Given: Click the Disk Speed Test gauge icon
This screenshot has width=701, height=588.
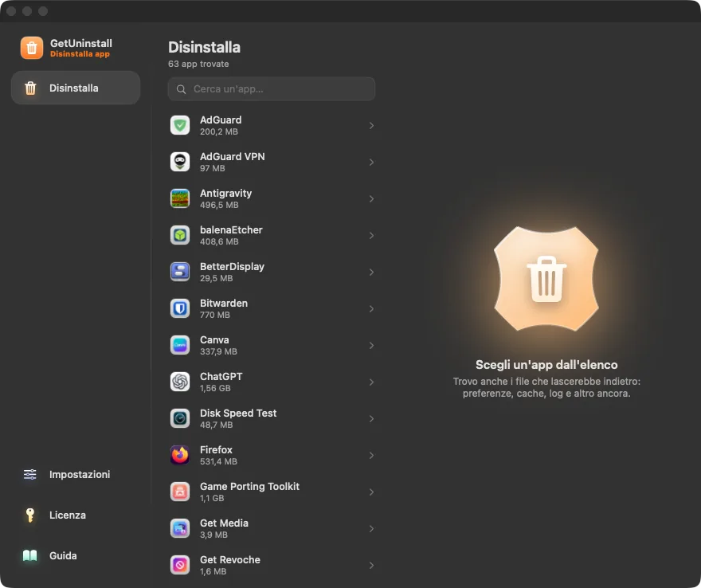Looking at the screenshot, I should pyautogui.click(x=180, y=419).
